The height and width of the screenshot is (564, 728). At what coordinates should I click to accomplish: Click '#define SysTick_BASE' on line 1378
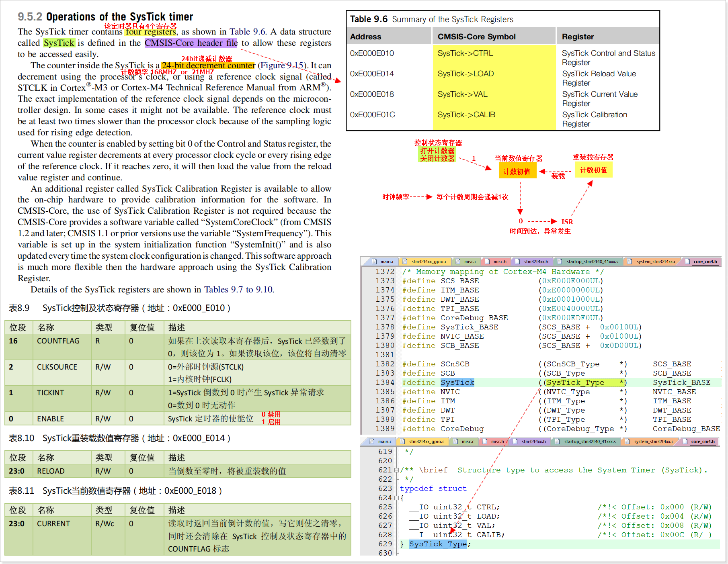click(450, 327)
